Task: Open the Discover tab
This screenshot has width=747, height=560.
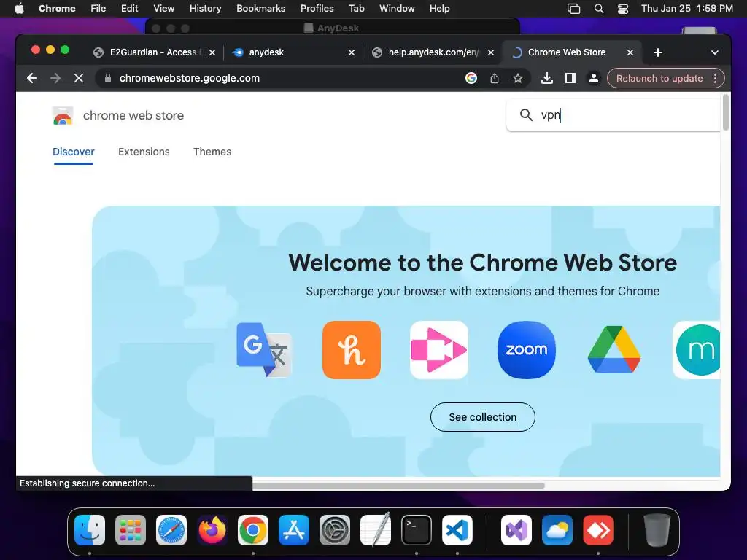Action: pos(74,152)
